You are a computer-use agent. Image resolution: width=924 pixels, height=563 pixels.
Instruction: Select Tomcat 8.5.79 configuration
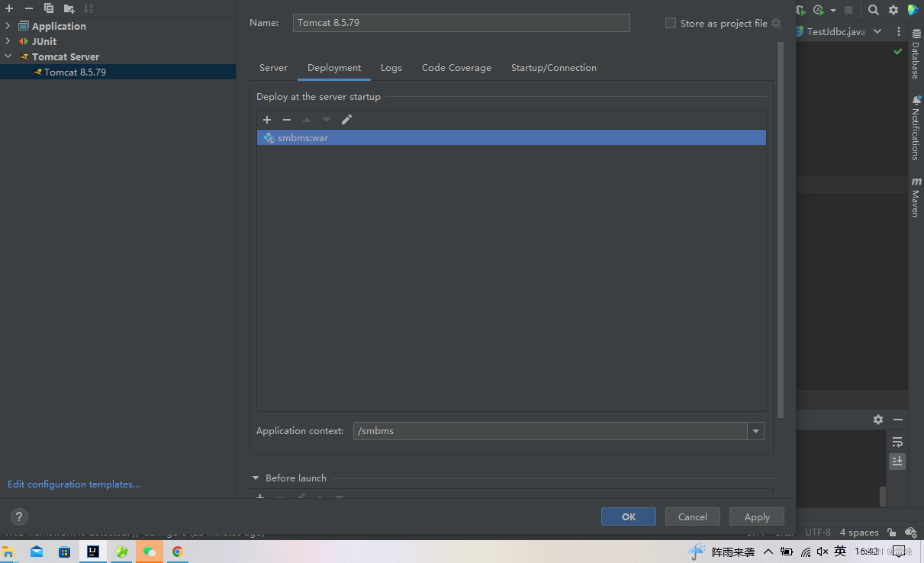118,72
